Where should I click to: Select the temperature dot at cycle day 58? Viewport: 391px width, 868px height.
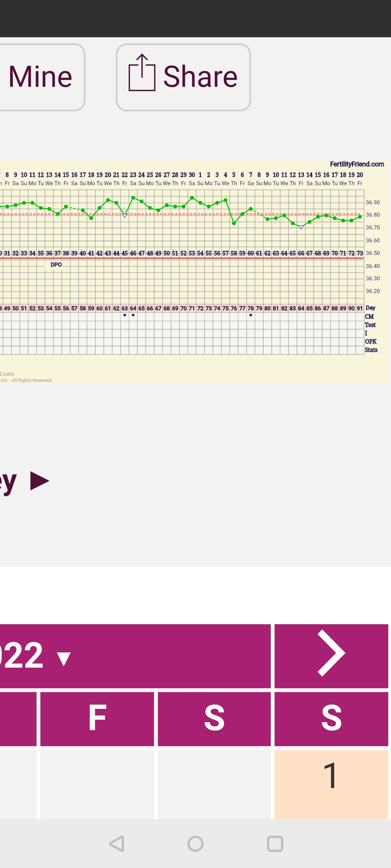point(234,224)
